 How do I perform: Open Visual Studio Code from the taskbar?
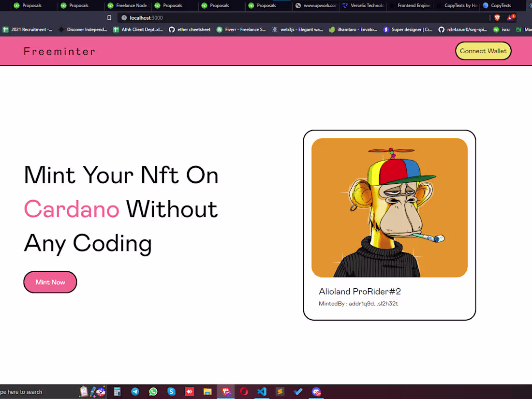click(x=262, y=391)
